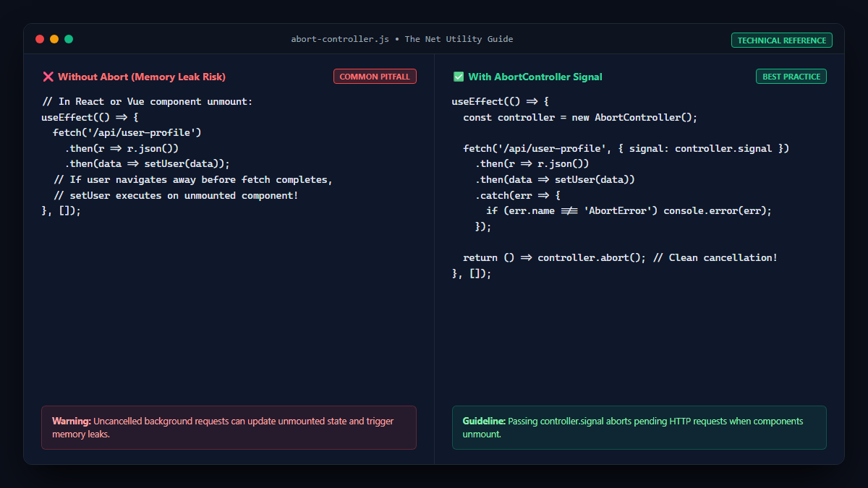
Task: Click the yellow minimize window dot
Action: click(54, 39)
